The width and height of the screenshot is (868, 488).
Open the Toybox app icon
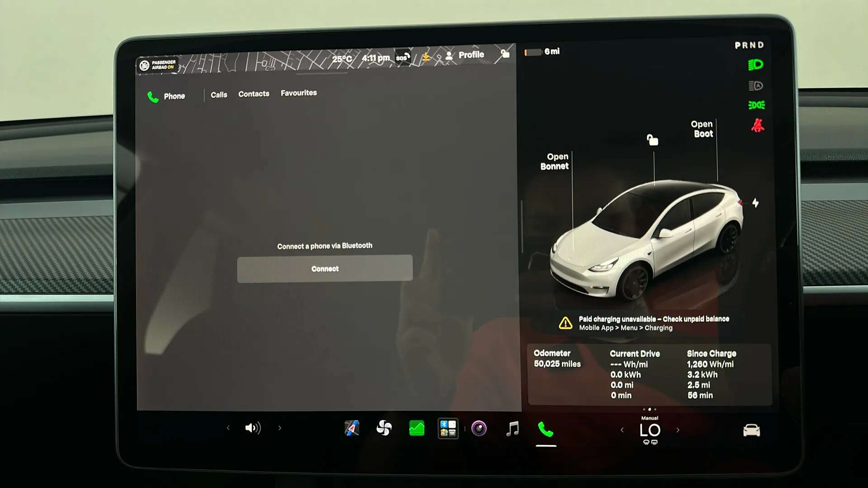pyautogui.click(x=448, y=428)
